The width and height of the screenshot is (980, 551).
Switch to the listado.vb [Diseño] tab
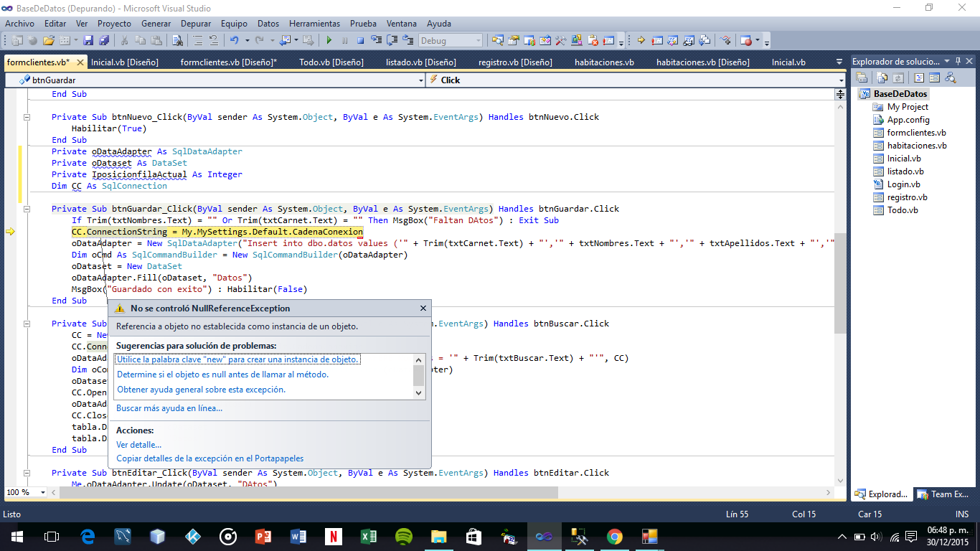click(421, 62)
